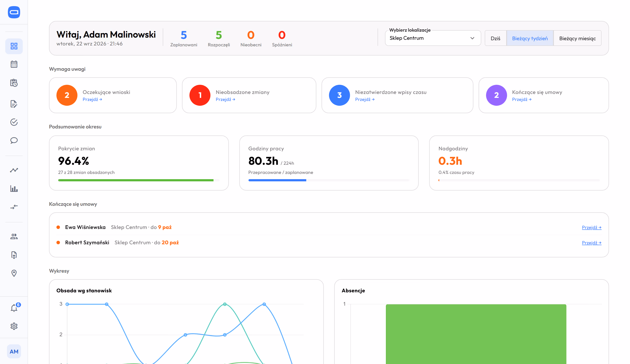Follow Przejdź link in Kończące się umowy card

pos(521,99)
